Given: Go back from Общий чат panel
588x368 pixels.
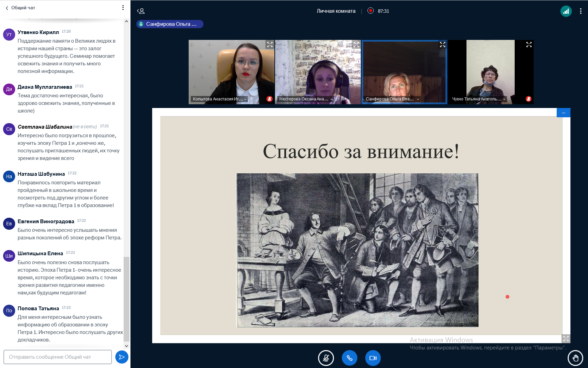Looking at the screenshot, I should [7, 8].
